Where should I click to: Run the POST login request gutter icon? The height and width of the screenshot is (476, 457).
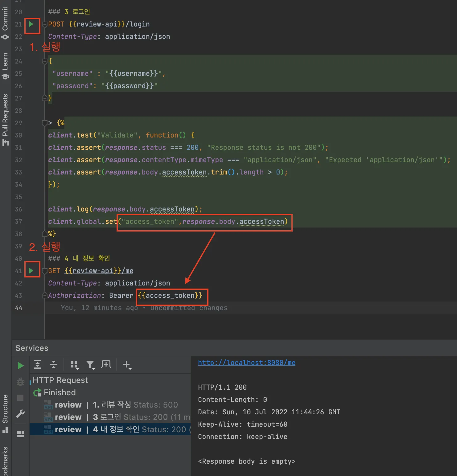click(31, 24)
